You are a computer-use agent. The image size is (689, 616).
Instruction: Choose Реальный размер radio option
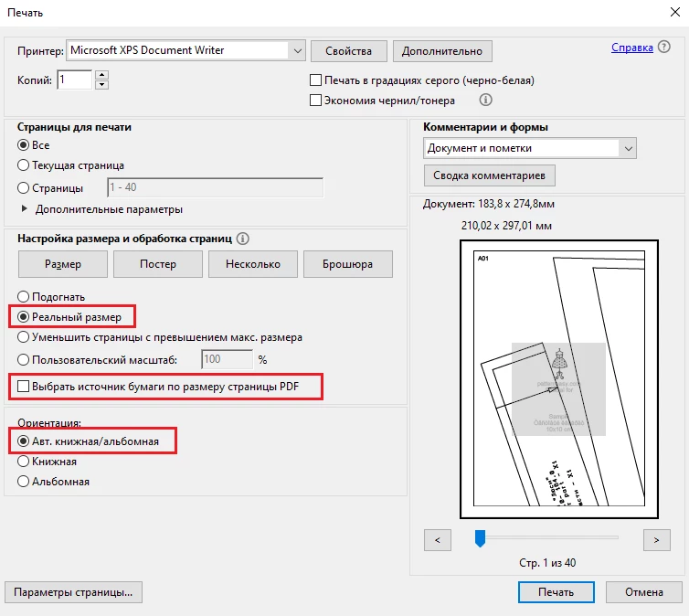[x=23, y=317]
